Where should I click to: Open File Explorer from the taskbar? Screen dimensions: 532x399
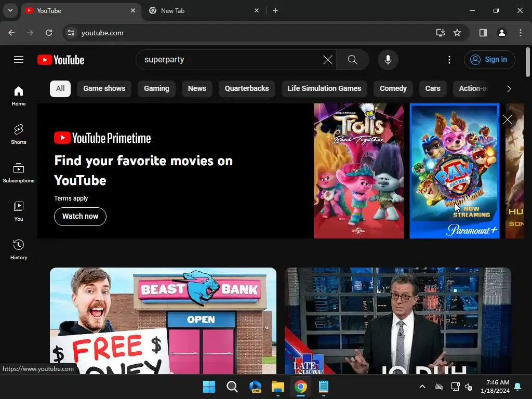(x=277, y=387)
